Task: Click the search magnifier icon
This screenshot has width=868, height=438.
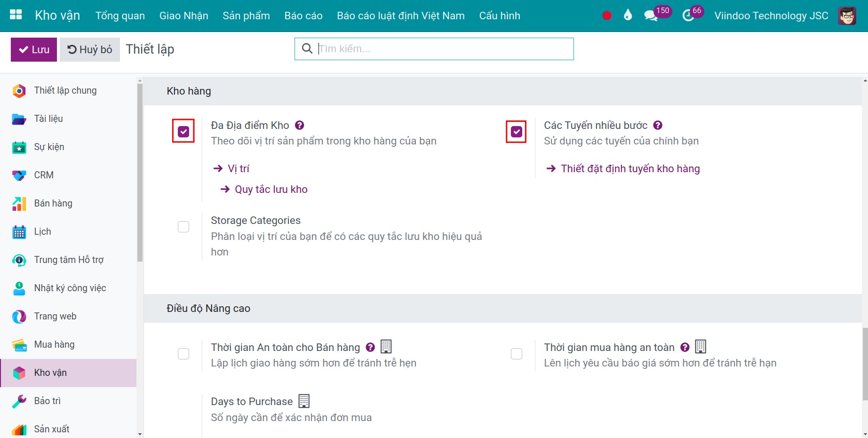Action: [x=307, y=48]
